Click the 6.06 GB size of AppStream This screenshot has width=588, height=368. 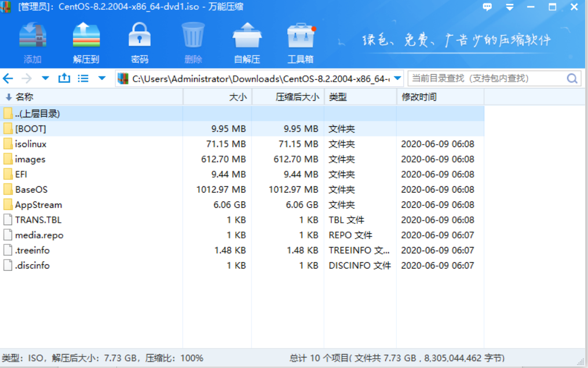(229, 205)
